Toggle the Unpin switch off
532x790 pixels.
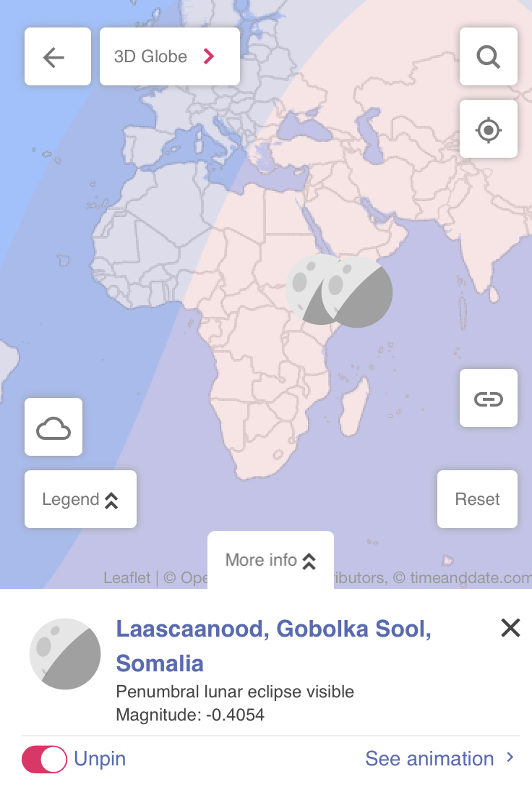coord(44,760)
